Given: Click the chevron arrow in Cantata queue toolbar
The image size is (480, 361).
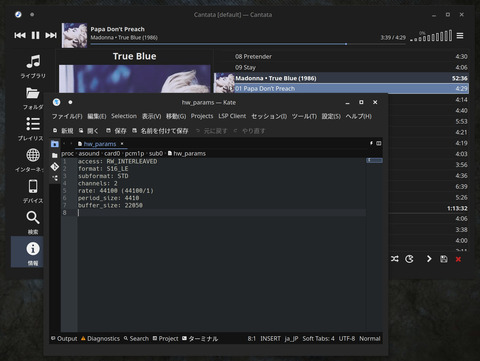Looking at the screenshot, I should pos(429,259).
